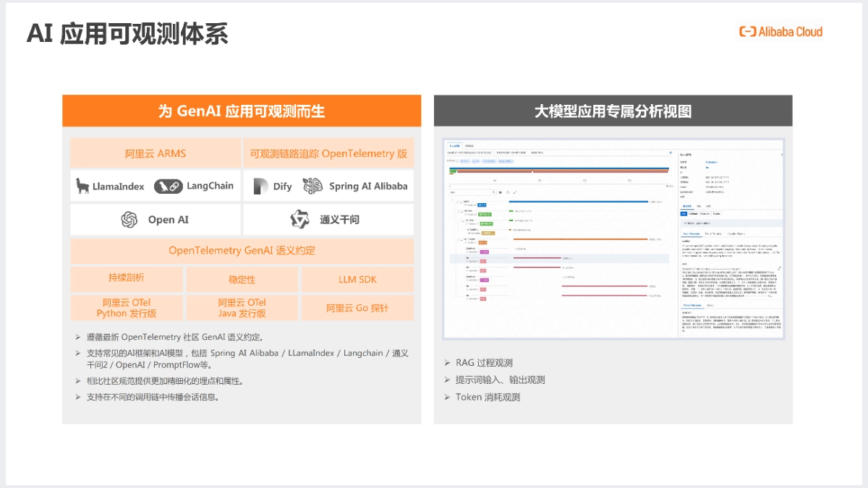Click the 阿里云 Go 探针 tile

point(357,308)
